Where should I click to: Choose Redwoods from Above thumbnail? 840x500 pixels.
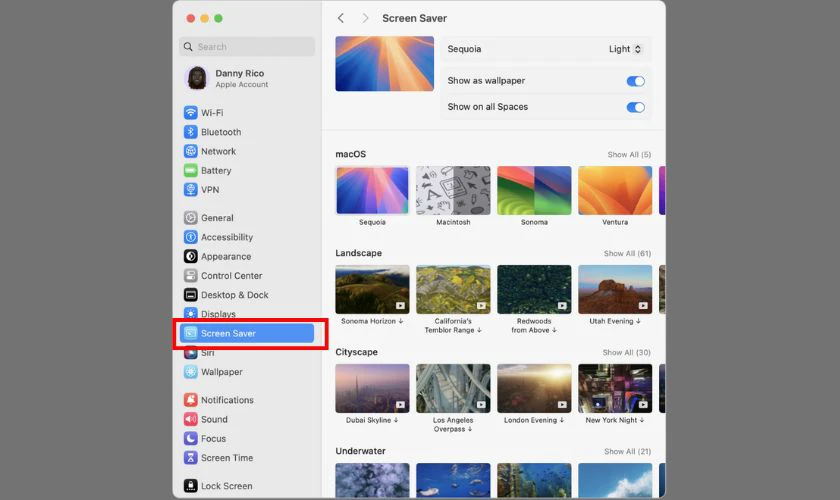click(x=534, y=289)
